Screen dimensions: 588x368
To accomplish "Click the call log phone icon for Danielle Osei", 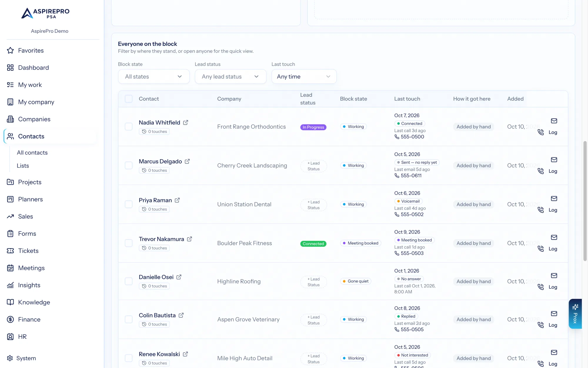I will click(541, 287).
